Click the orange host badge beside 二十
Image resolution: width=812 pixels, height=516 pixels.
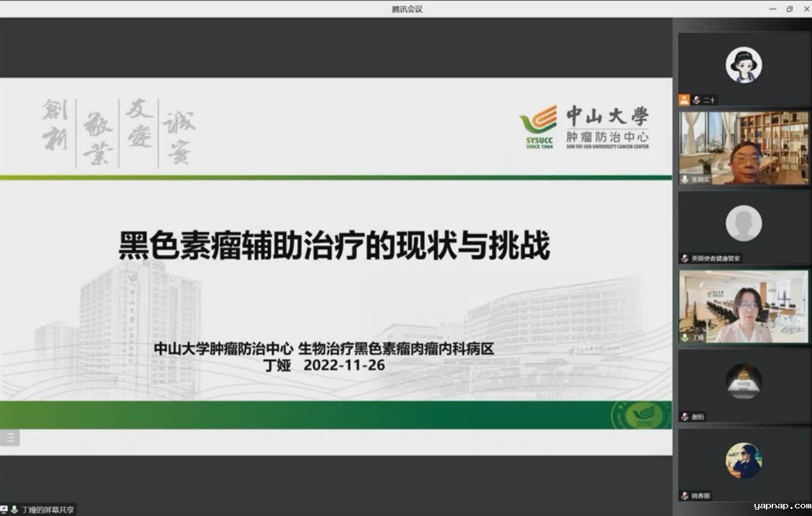coord(684,100)
